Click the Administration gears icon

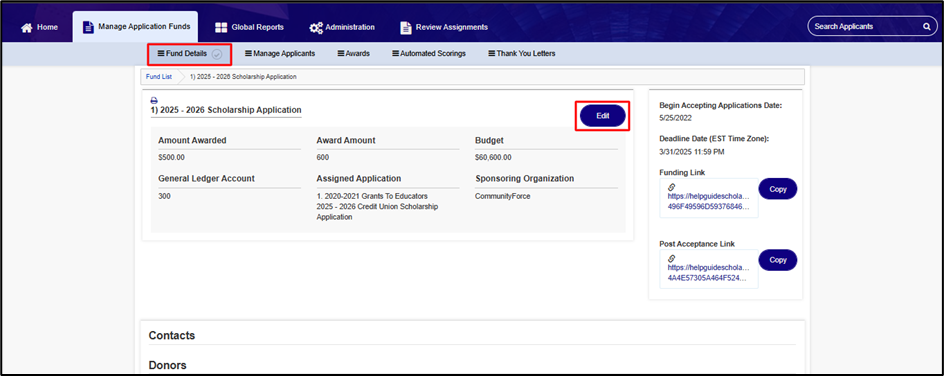(316, 28)
